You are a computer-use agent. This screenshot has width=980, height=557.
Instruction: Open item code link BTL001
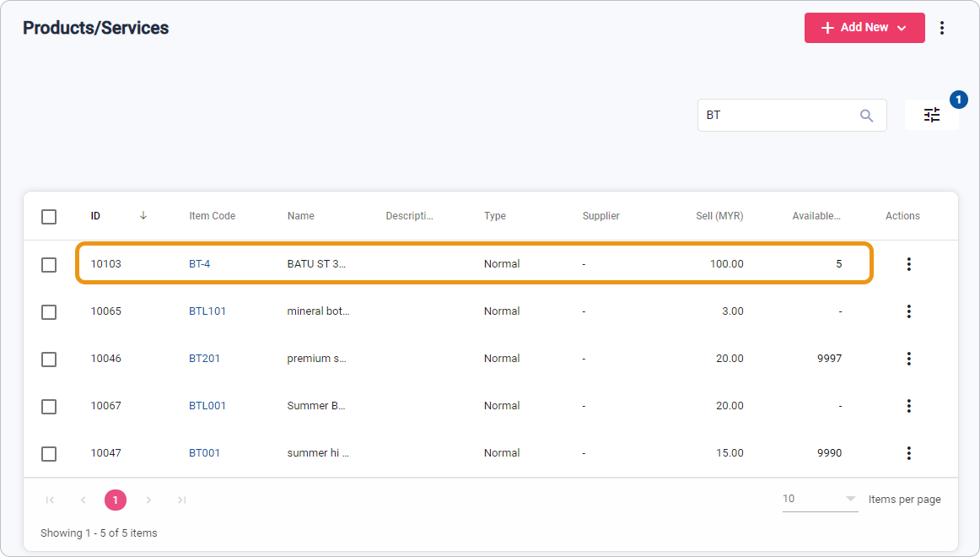point(207,406)
